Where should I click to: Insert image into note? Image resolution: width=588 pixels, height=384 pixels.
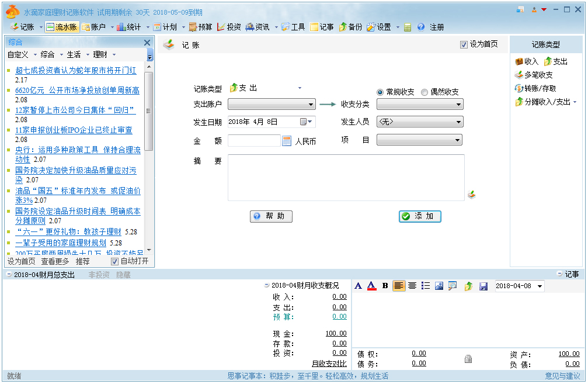point(439,286)
